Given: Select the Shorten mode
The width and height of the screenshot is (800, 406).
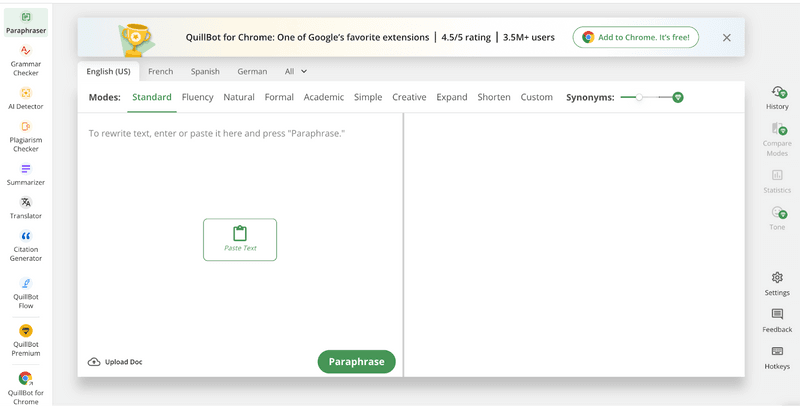Looking at the screenshot, I should point(494,97).
